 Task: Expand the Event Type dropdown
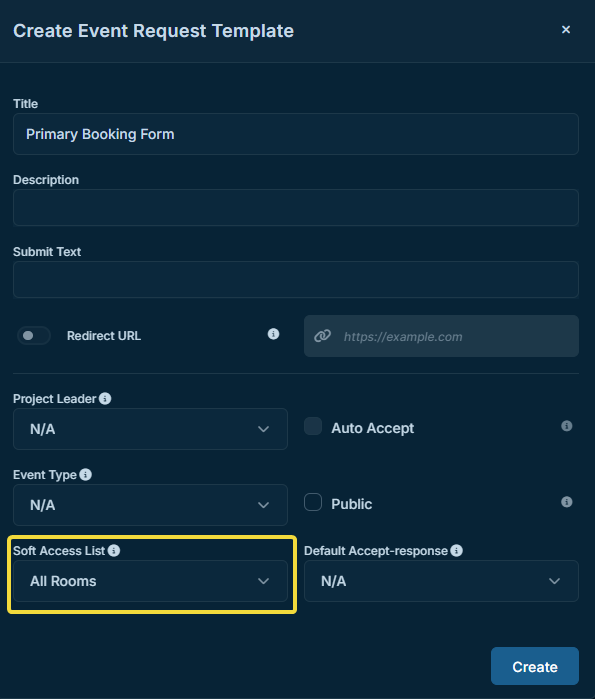150,505
